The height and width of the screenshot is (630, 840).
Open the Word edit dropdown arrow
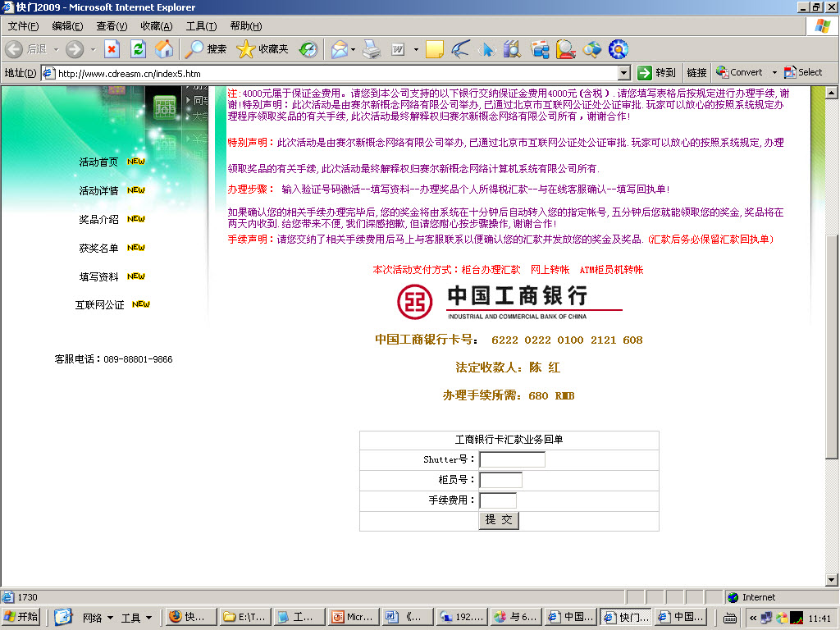[416, 49]
